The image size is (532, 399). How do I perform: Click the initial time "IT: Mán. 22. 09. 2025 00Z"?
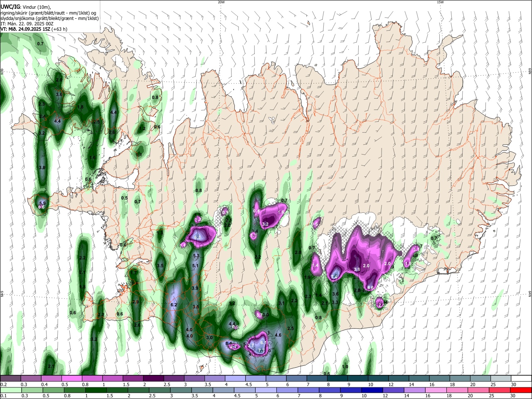(27, 24)
